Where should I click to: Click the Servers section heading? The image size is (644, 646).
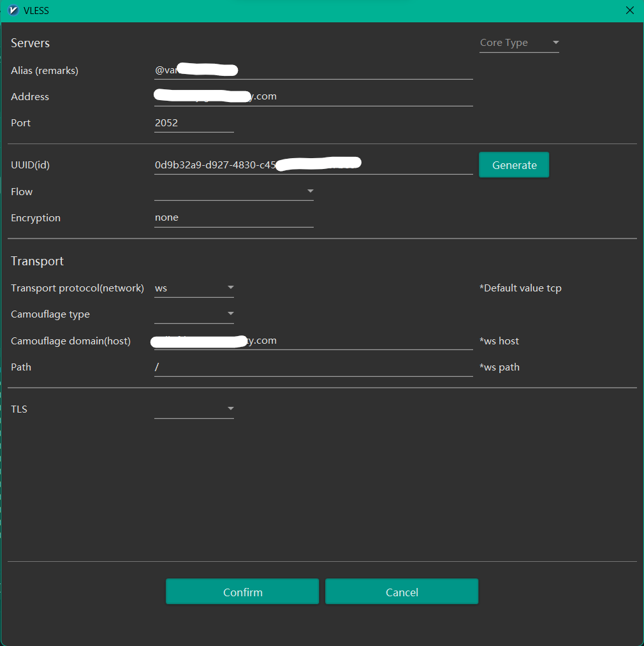[x=30, y=43]
